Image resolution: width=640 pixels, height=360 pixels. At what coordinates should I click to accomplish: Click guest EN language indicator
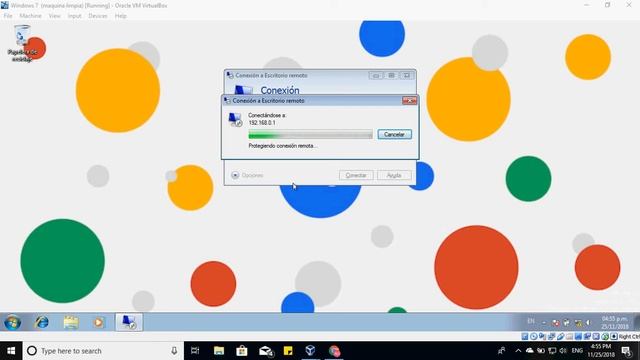(x=531, y=321)
